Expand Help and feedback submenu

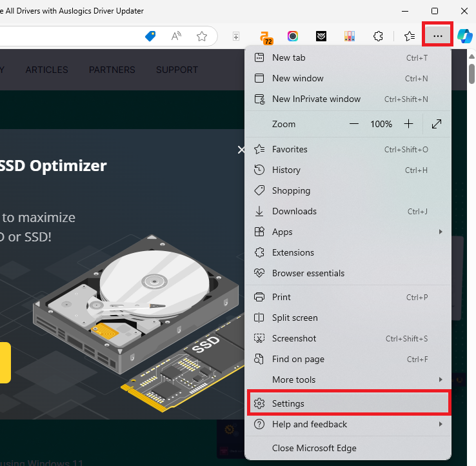coord(348,424)
